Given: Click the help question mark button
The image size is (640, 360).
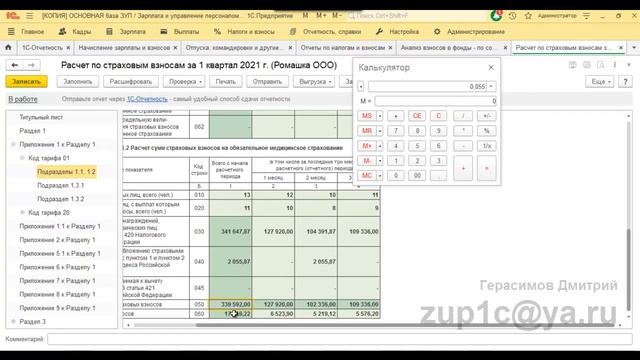Looking at the screenshot, I should pyautogui.click(x=625, y=82).
